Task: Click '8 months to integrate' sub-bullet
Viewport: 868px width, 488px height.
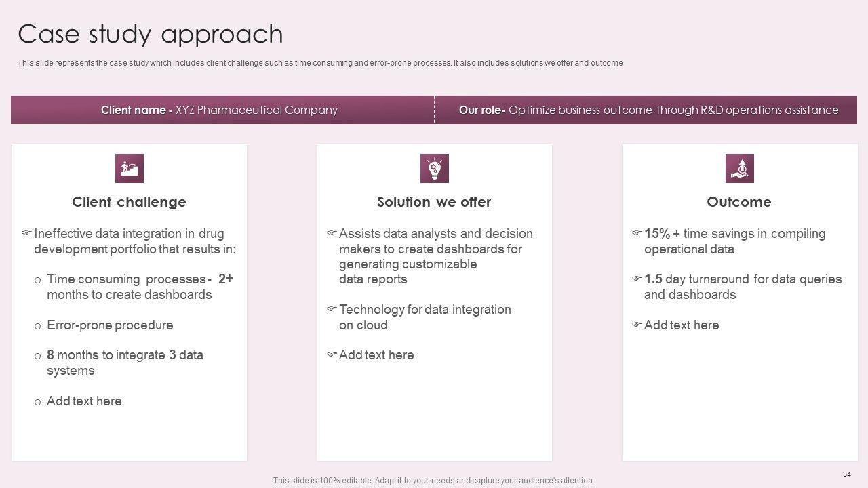Action: [125, 363]
